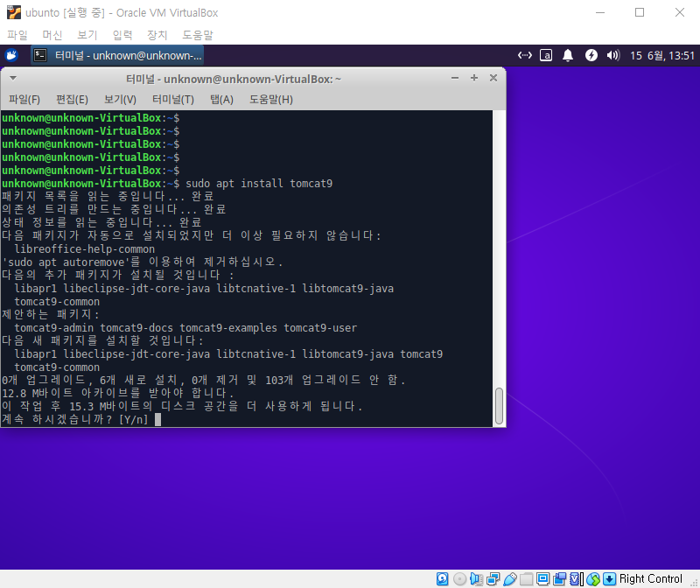
Task: Open VirtualBox 보기 menu
Action: click(x=87, y=35)
